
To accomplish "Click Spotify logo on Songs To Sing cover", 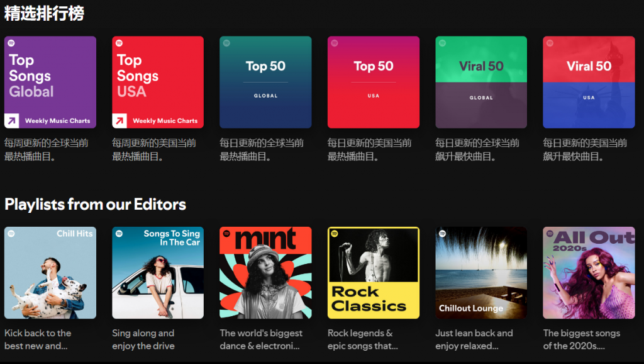I will coord(119,234).
